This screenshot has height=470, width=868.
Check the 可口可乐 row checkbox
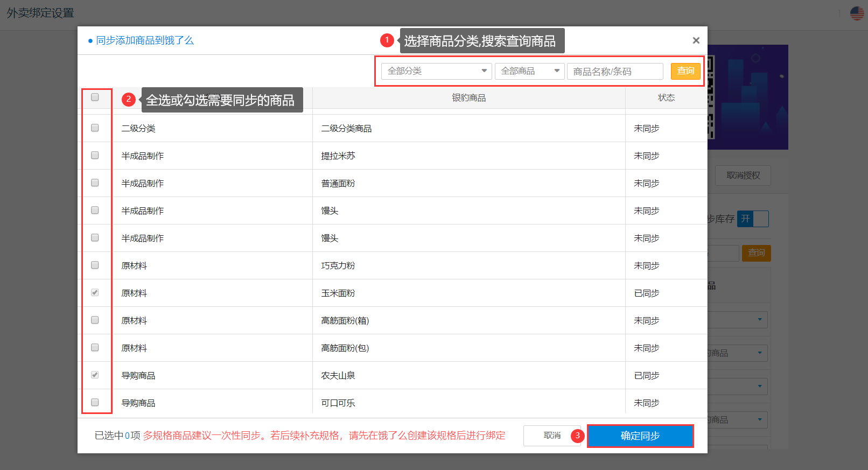(95, 403)
